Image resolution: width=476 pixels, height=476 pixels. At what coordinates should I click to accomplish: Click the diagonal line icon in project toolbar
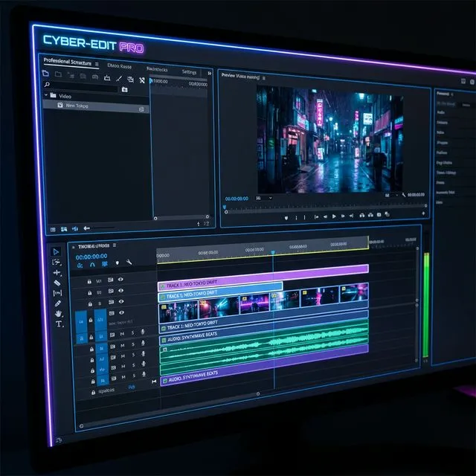tap(119, 79)
